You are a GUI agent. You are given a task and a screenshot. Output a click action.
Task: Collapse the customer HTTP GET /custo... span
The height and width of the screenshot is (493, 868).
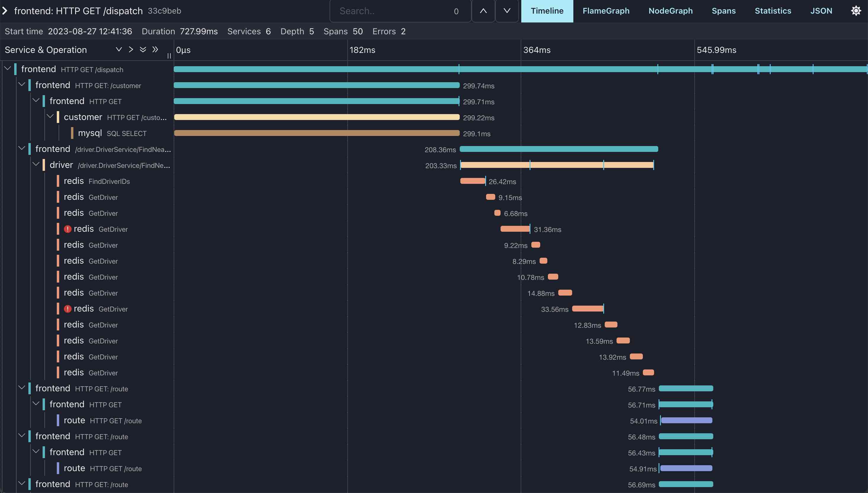coord(50,116)
